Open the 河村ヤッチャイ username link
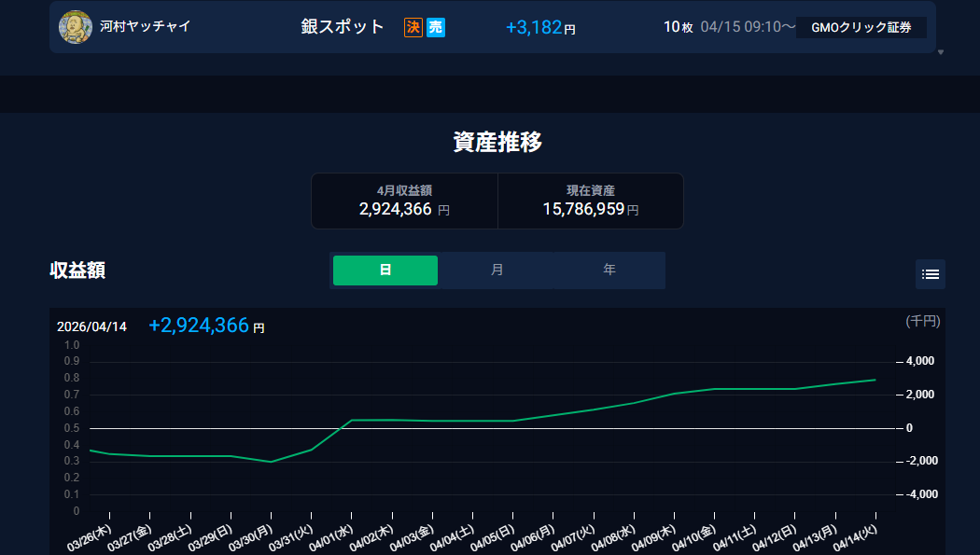980x555 pixels. [x=145, y=27]
